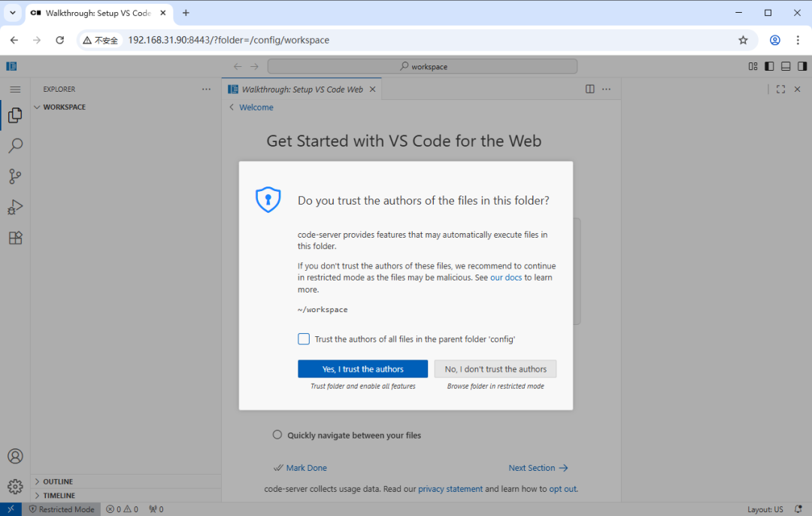Open the Run and Debug view

(15, 207)
